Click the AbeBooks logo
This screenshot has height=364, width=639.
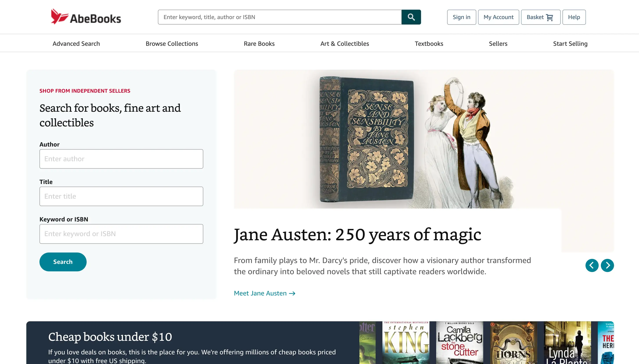click(x=86, y=17)
